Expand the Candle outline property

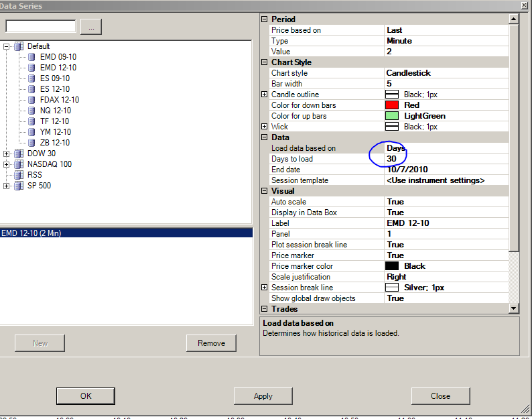(264, 95)
